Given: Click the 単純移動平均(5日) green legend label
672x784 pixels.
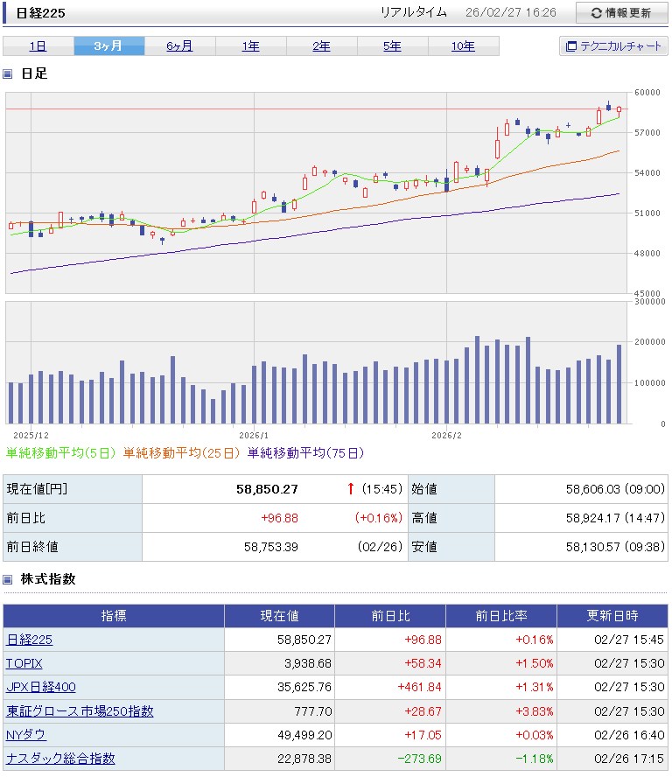Looking at the screenshot, I should [61, 453].
